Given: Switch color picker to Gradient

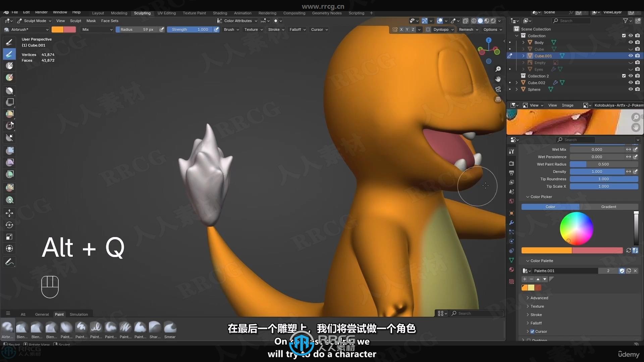Looking at the screenshot, I should click(x=608, y=207).
